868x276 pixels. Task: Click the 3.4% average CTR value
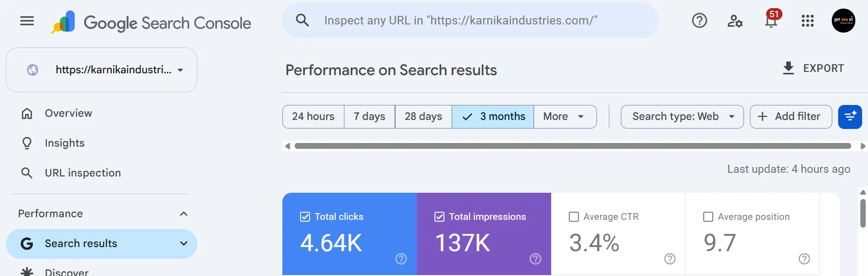(x=594, y=243)
